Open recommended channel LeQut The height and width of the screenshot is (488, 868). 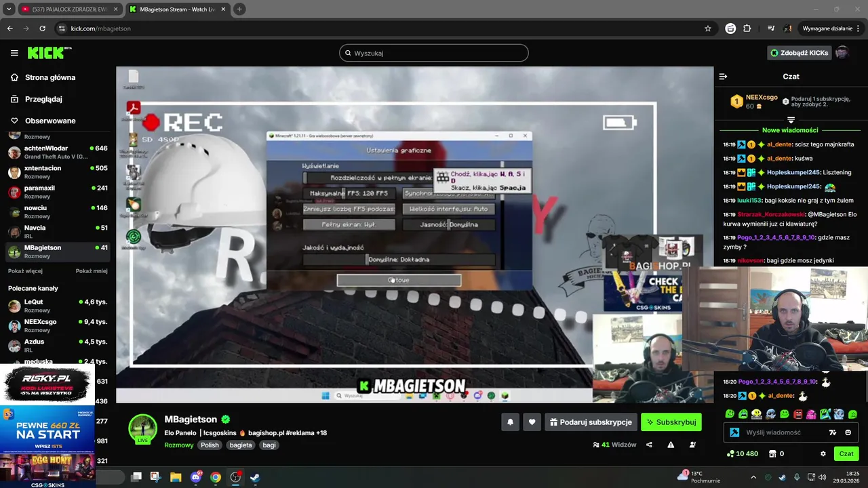[x=58, y=305]
